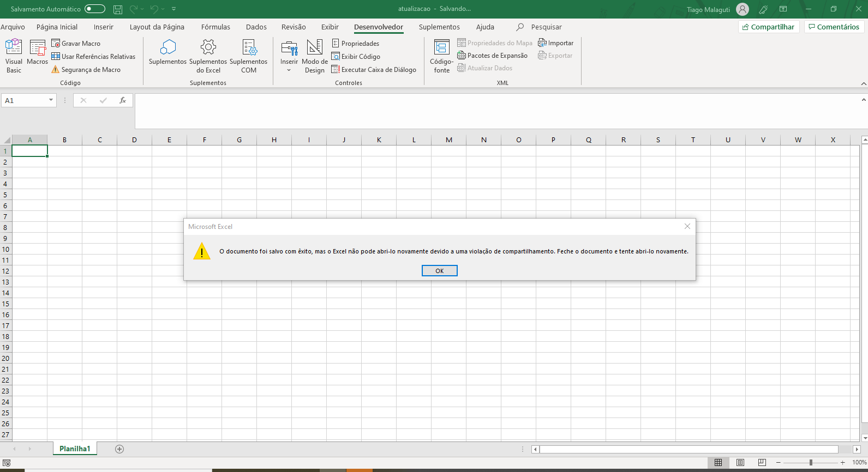Click the Pesquisar search box
The image size is (868, 472).
(539, 27)
